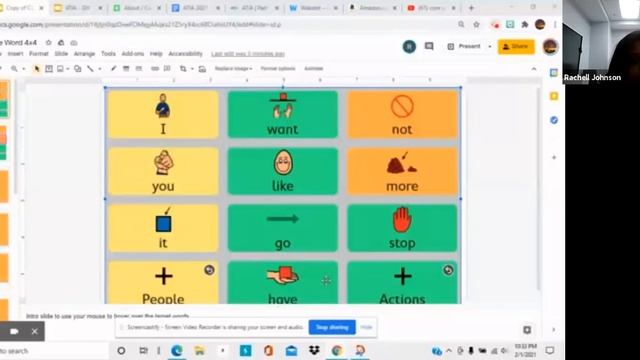Viewport: 640px width, 360px height.
Task: Open the Google account avatar
Action: (x=550, y=47)
